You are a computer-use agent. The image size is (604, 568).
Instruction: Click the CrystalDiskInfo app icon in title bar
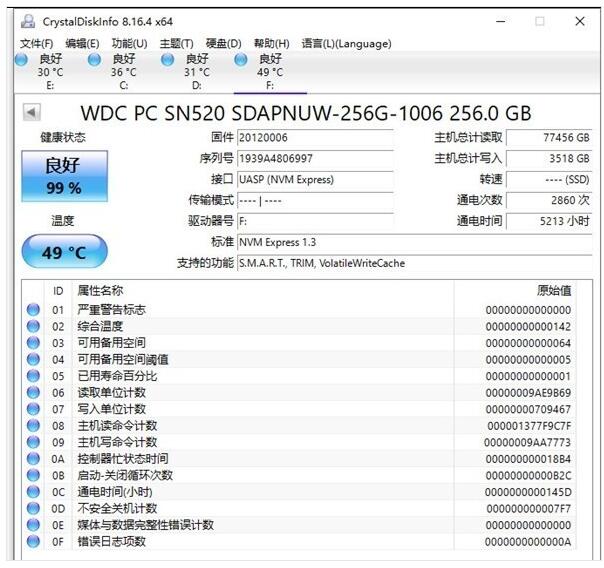point(28,21)
